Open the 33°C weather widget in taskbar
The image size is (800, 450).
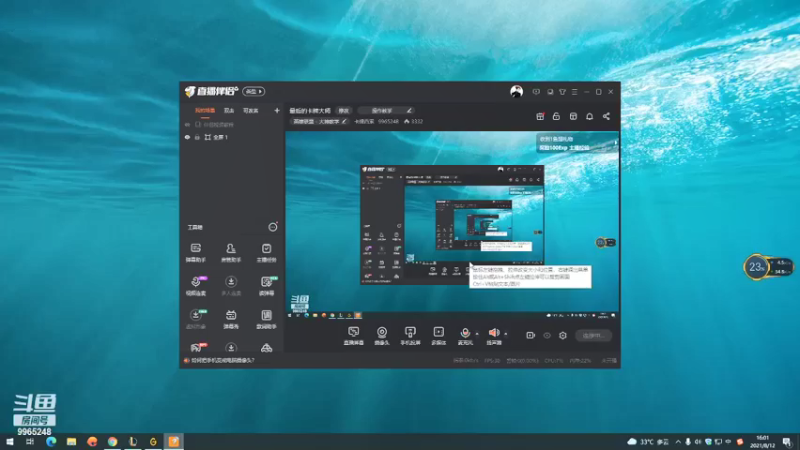pos(649,442)
